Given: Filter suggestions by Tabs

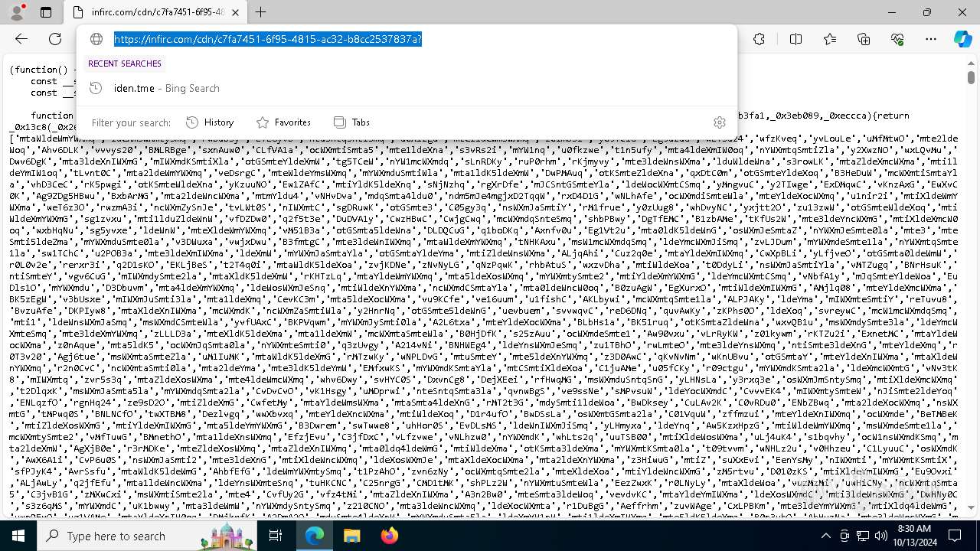Looking at the screenshot, I should (x=351, y=122).
